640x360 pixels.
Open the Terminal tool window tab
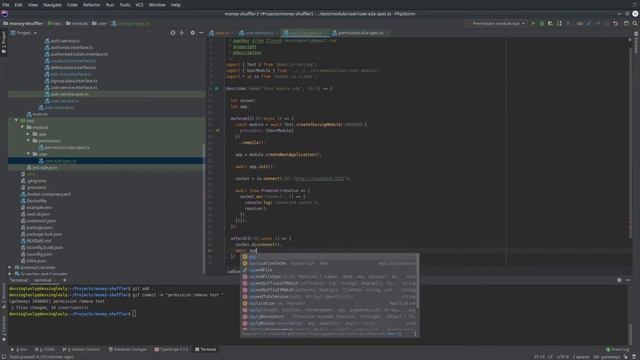[x=206, y=349]
